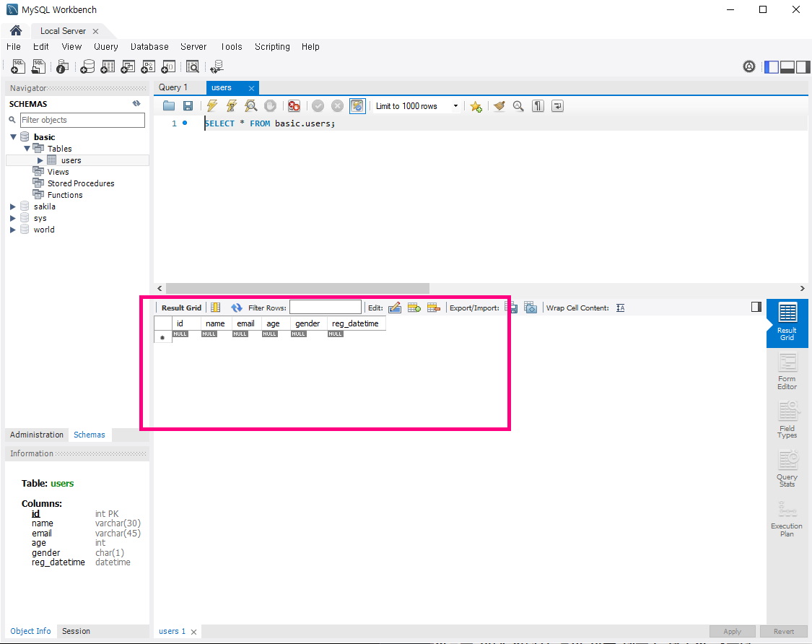
Task: Stop query execution hand icon
Action: (x=271, y=105)
